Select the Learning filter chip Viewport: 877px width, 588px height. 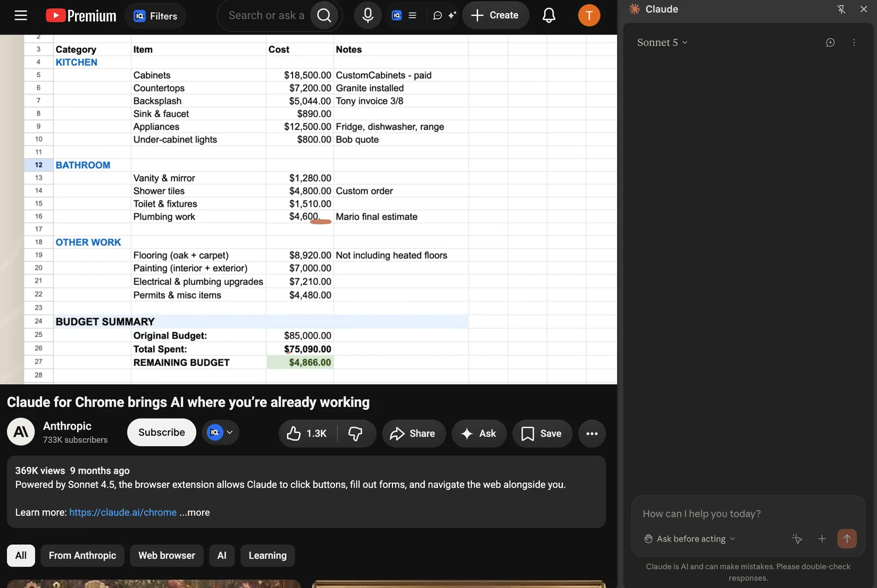[267, 555]
